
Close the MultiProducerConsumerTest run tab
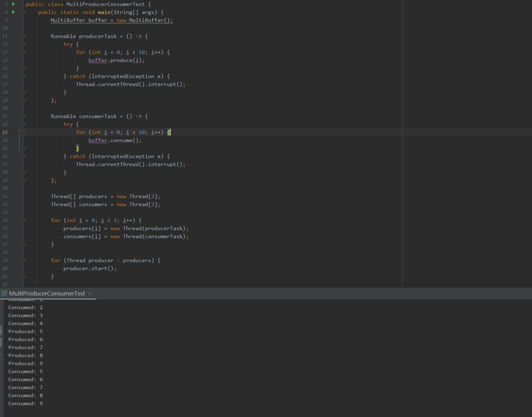pyautogui.click(x=90, y=294)
